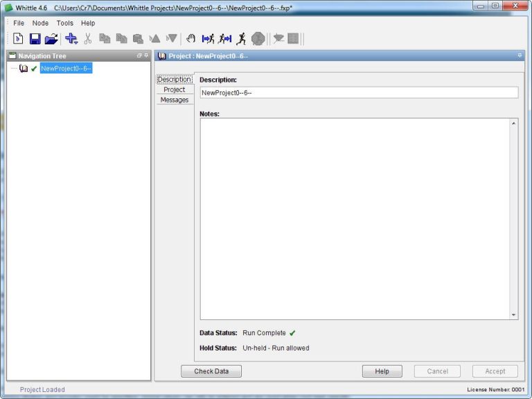Screen dimensions: 532x399
Task: Pin the Project panel with its pin icon
Action: [x=520, y=55]
